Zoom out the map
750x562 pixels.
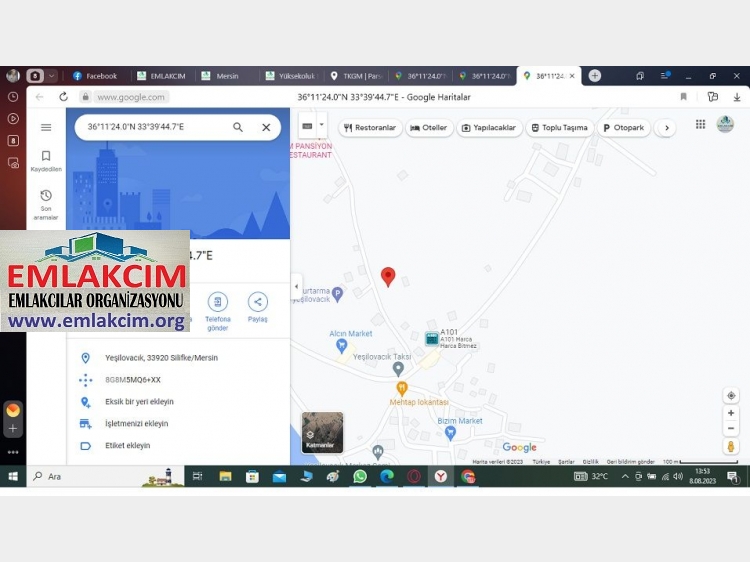click(x=731, y=429)
